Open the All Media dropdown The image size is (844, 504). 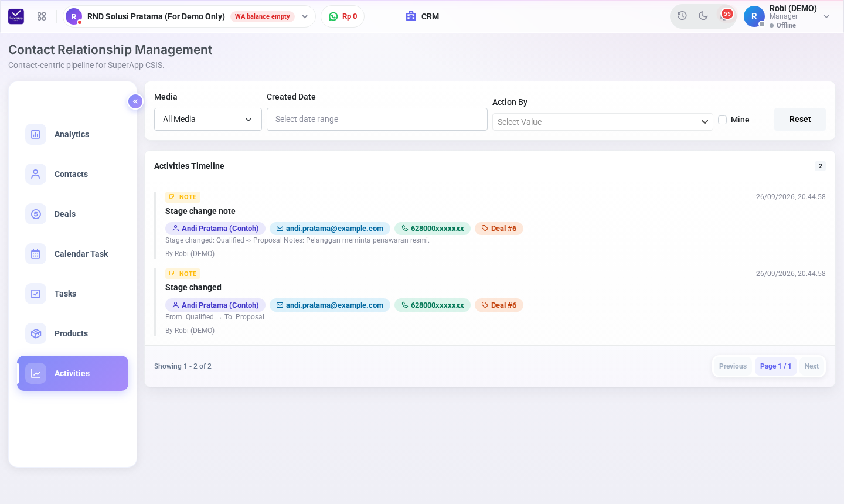pos(208,119)
